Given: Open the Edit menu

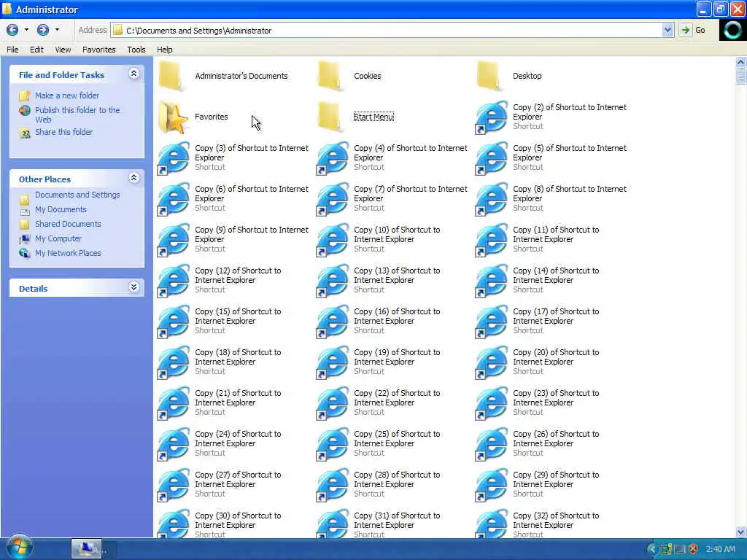Looking at the screenshot, I should pos(36,50).
